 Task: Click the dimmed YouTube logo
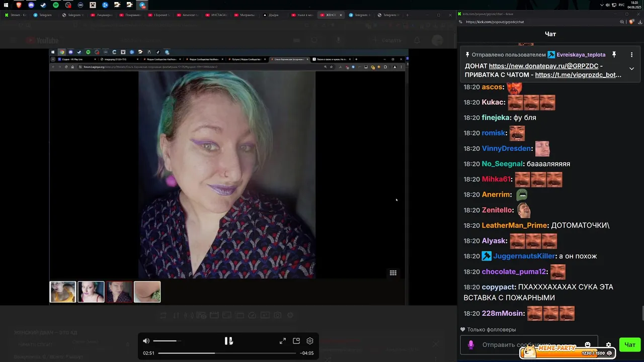point(42,40)
